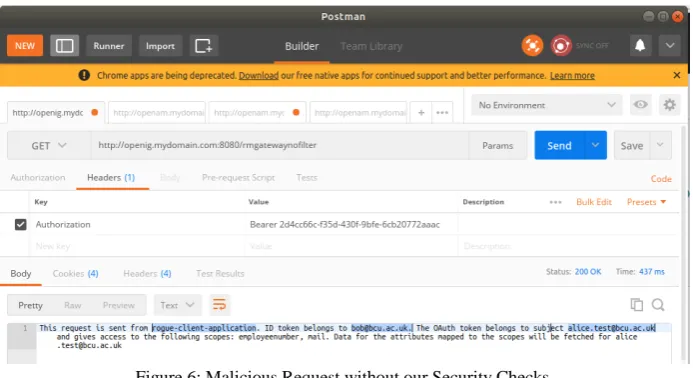Switch to Bulk Edit mode

594,202
